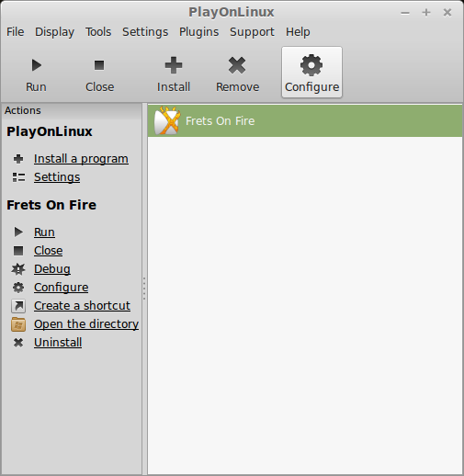464x476 pixels.
Task: Open the Tools menu
Action: (98, 32)
